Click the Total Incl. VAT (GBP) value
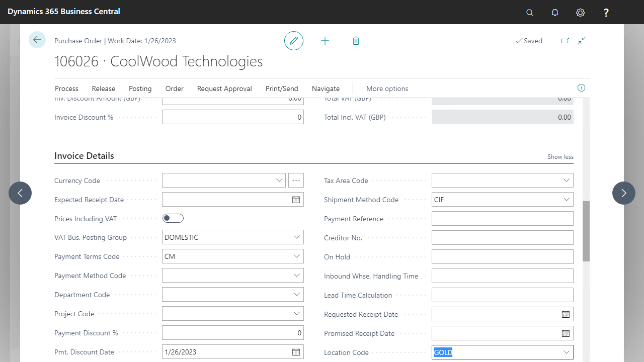The width and height of the screenshot is (644, 362). point(503,117)
